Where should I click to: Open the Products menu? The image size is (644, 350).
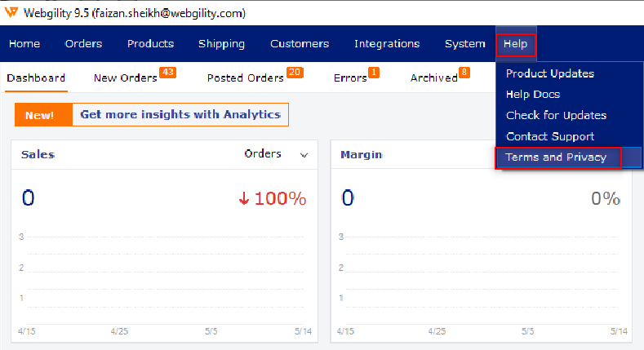151,43
